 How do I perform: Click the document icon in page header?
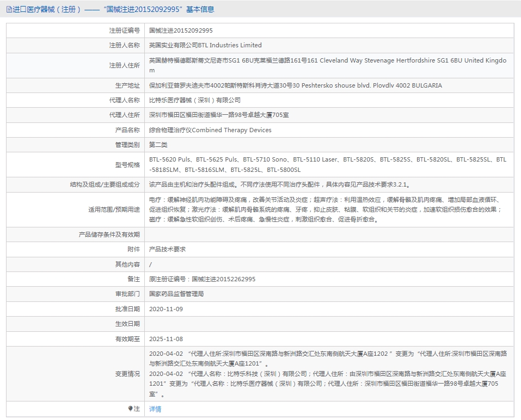pyautogui.click(x=8, y=9)
